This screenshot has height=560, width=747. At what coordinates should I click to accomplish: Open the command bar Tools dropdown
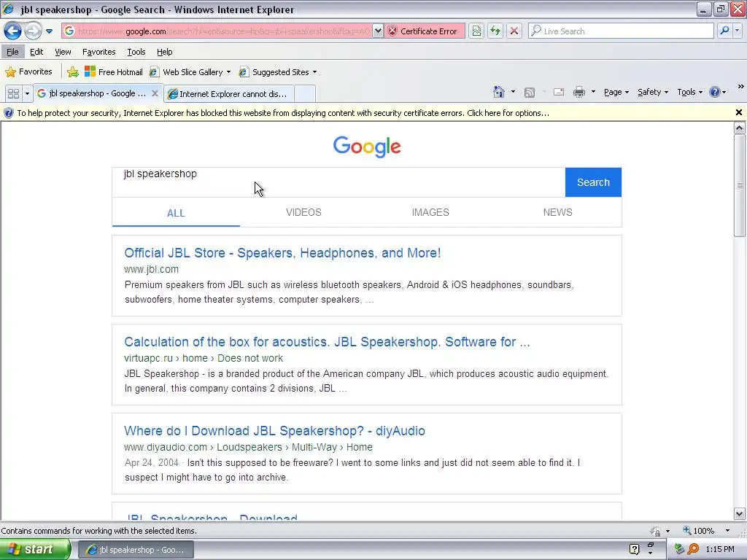(x=689, y=92)
